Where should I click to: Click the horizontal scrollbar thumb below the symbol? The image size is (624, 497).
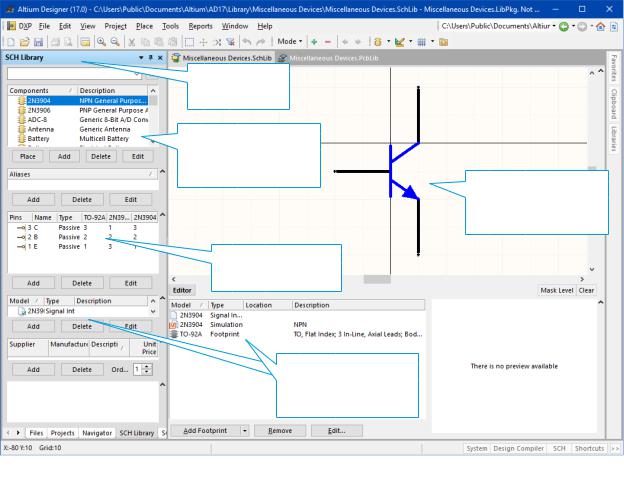[x=377, y=279]
